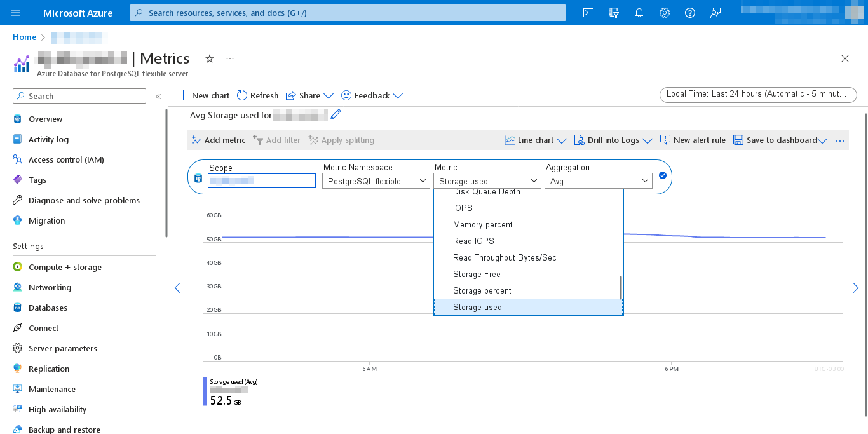
Task: Open the Aggregation dropdown
Action: (x=598, y=180)
